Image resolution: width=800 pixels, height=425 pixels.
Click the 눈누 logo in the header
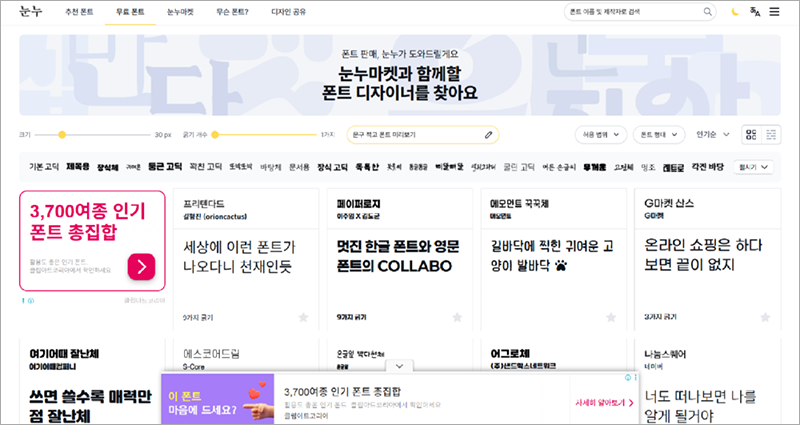(x=31, y=12)
